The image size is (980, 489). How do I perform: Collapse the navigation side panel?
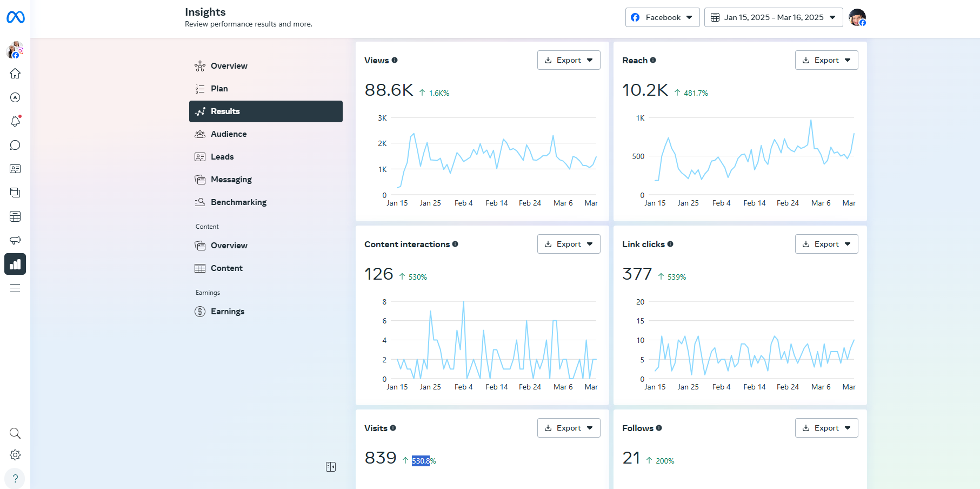[331, 467]
